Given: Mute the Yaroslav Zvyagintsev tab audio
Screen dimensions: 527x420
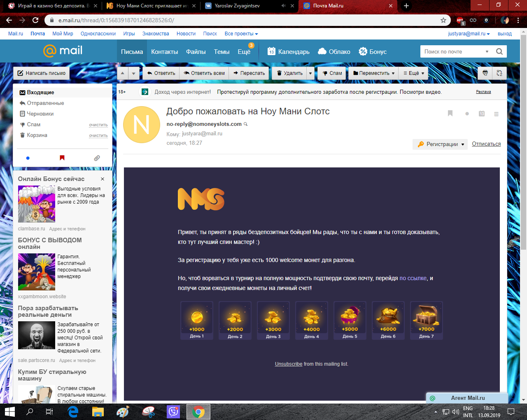Looking at the screenshot, I should (283, 6).
